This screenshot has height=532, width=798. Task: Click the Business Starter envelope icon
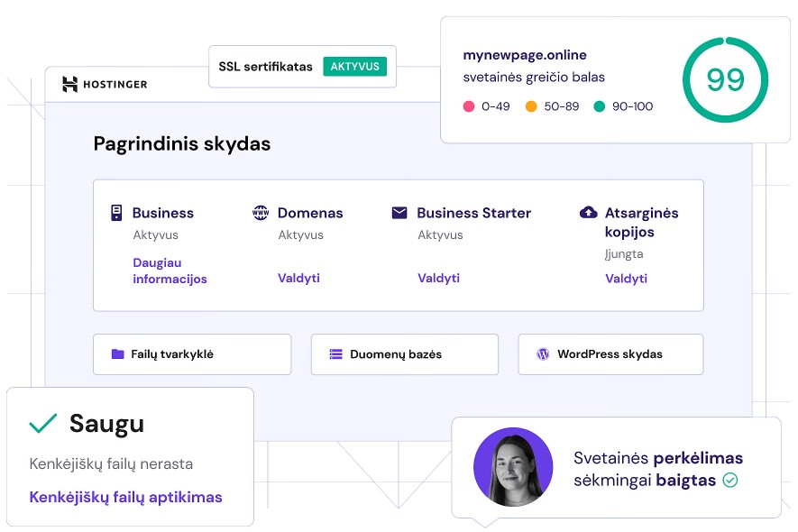[x=399, y=212]
